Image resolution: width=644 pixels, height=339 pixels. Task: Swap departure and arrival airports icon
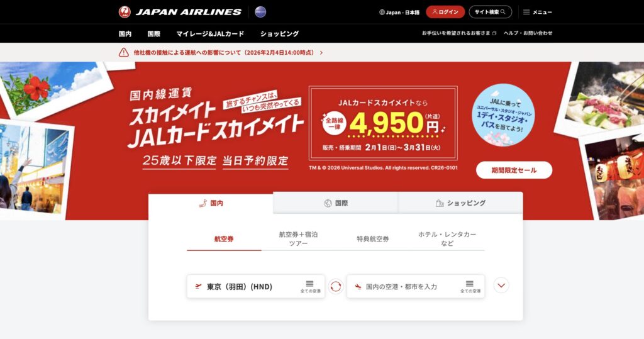(336, 286)
